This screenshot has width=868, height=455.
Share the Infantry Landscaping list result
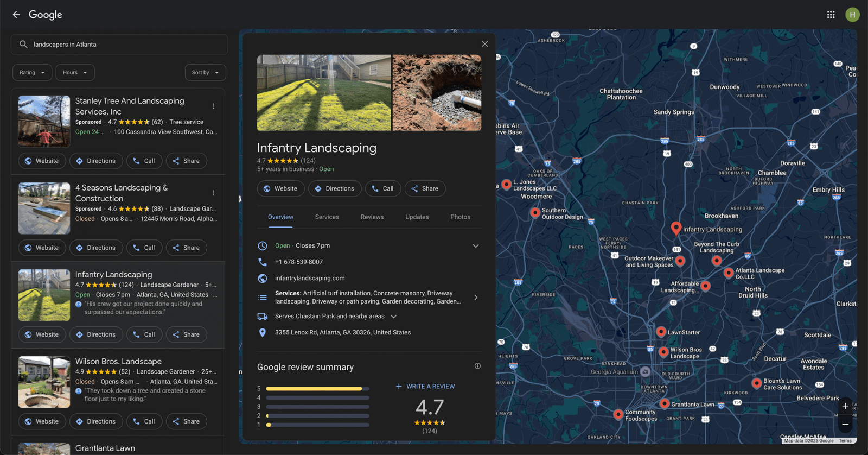click(x=186, y=334)
